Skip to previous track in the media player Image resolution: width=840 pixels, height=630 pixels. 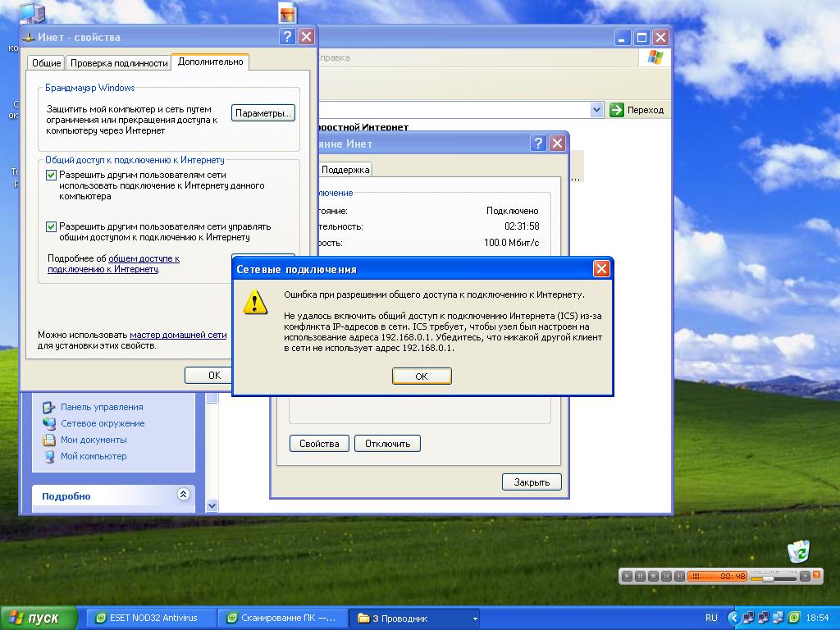pyautogui.click(x=666, y=577)
